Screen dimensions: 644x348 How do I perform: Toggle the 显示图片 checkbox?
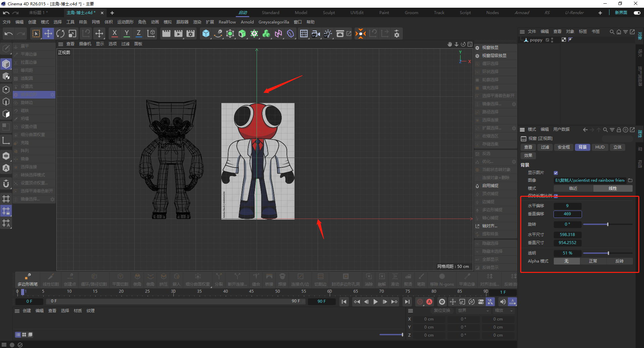pyautogui.click(x=556, y=173)
